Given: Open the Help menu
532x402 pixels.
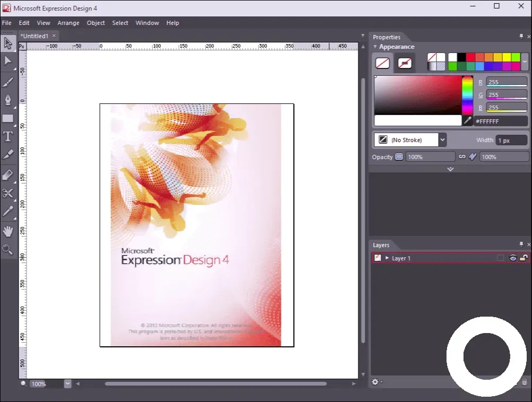Looking at the screenshot, I should click(173, 23).
